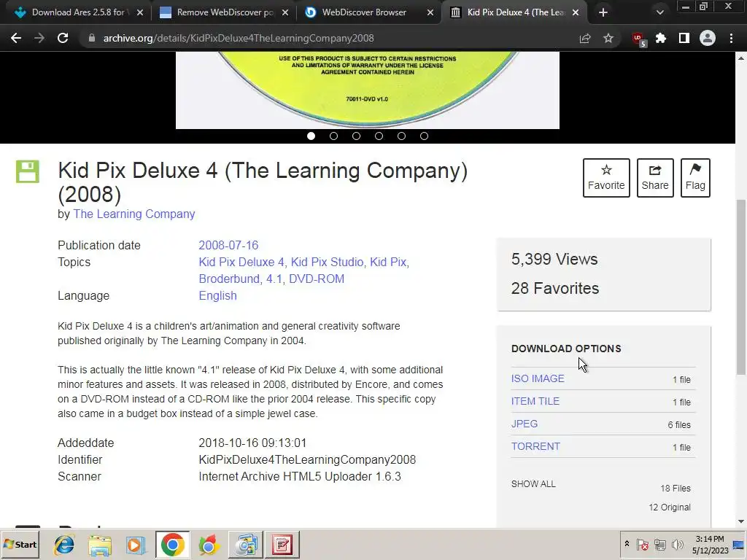Viewport: 747px width, 560px height.
Task: Click the network tray icon
Action: click(x=659, y=544)
